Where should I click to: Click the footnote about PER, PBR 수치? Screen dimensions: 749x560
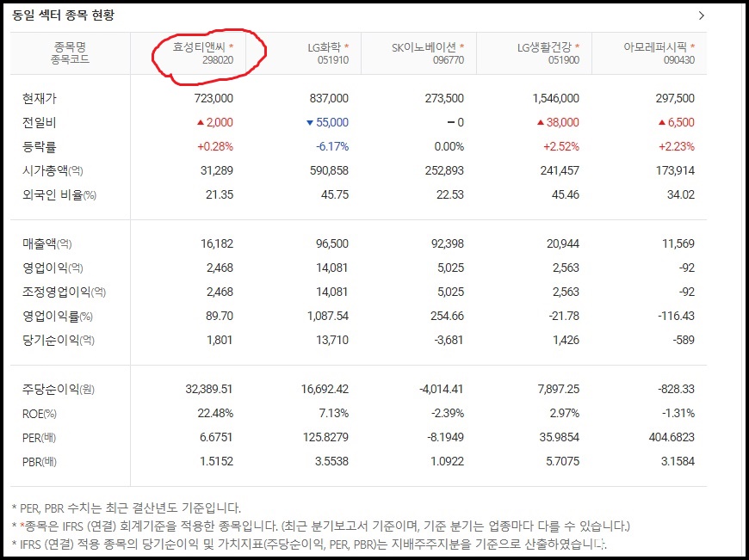click(127, 508)
